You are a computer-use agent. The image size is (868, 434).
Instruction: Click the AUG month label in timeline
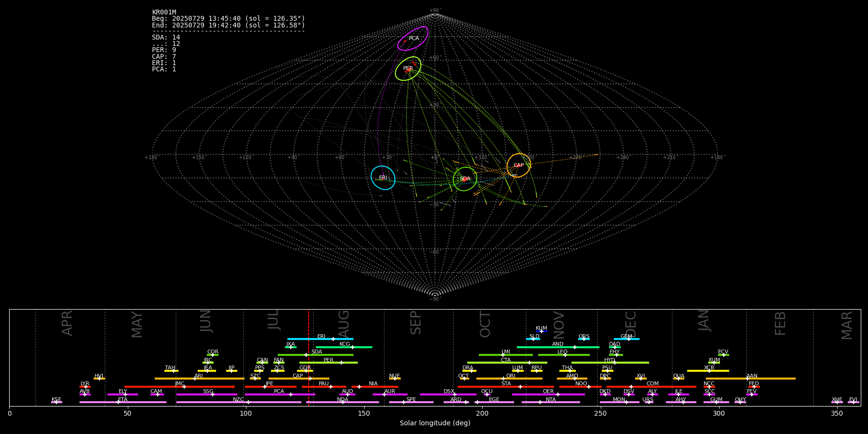pos(344,324)
